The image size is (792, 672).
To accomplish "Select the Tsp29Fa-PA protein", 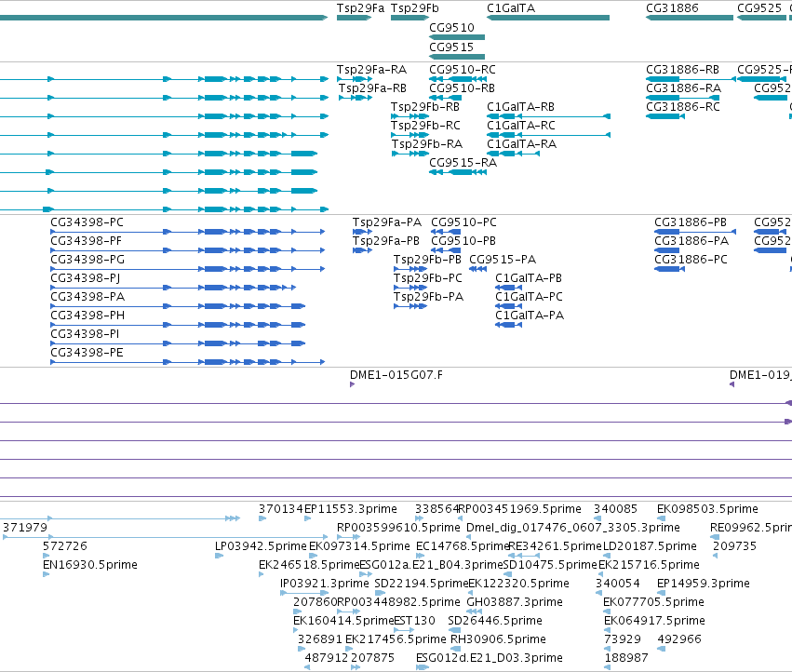I will click(362, 232).
